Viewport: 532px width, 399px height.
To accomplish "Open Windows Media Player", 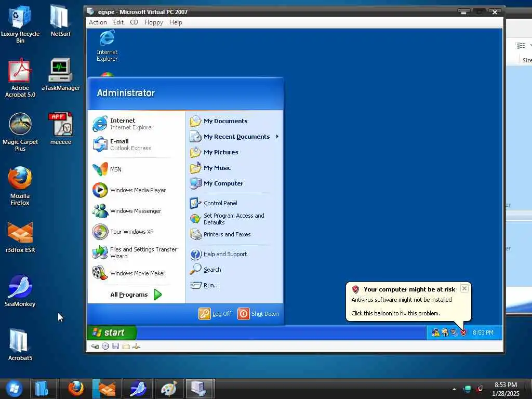I will click(136, 190).
